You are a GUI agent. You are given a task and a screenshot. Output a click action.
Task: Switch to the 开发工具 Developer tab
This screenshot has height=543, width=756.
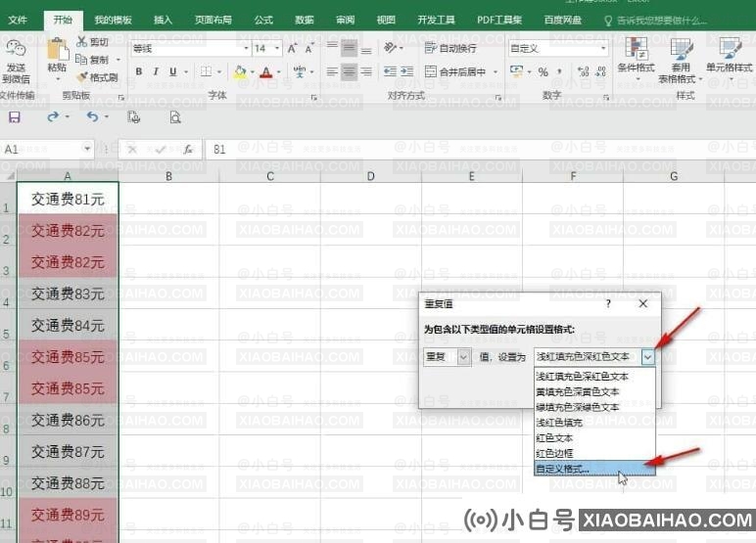click(x=436, y=20)
